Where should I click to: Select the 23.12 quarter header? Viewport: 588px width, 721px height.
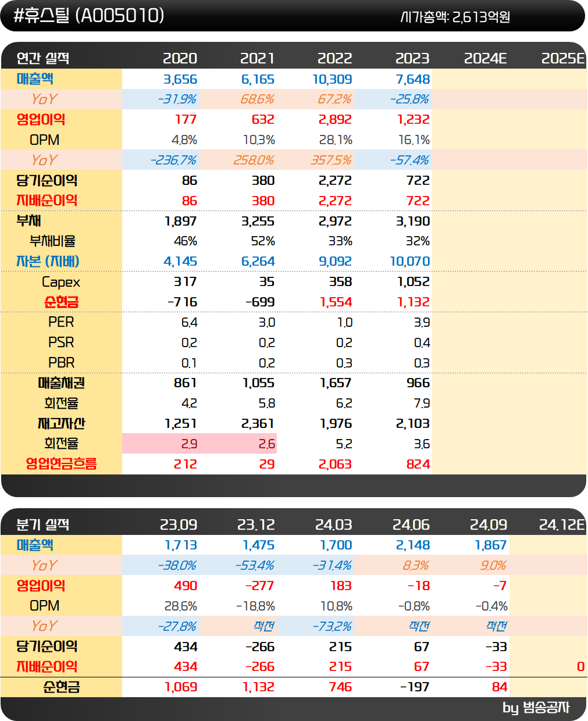pyautogui.click(x=256, y=524)
